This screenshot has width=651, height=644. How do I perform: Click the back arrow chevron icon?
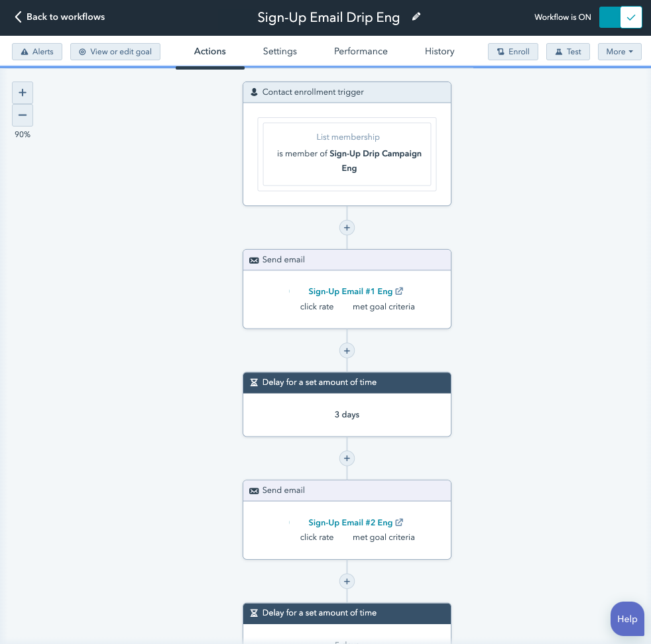click(18, 17)
